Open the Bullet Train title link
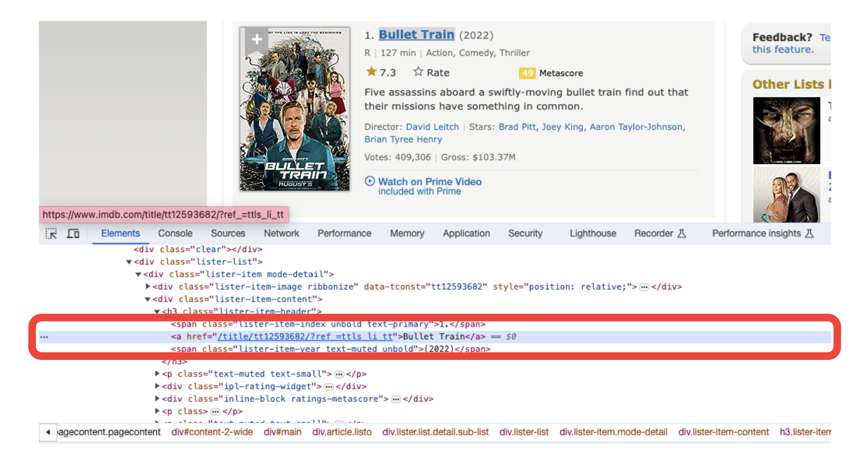The height and width of the screenshot is (467, 868). [416, 34]
